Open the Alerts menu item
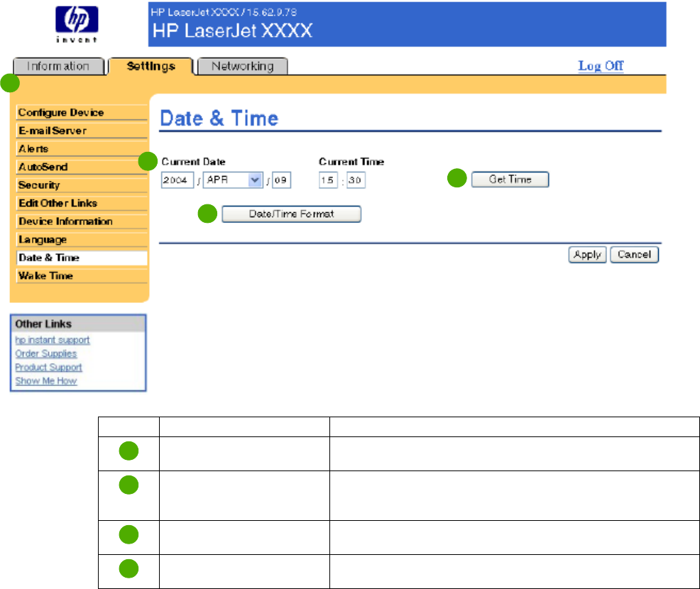The height and width of the screenshot is (589, 700). (x=34, y=149)
